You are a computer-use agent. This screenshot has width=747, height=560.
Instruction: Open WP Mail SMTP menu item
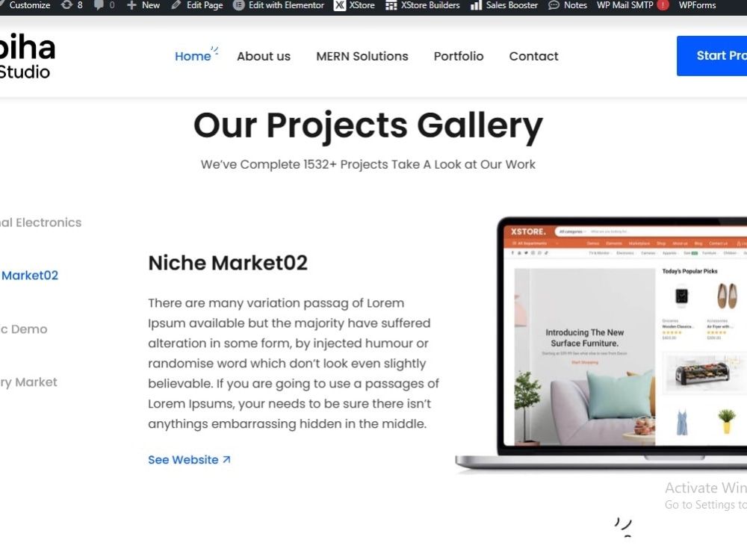pos(624,5)
